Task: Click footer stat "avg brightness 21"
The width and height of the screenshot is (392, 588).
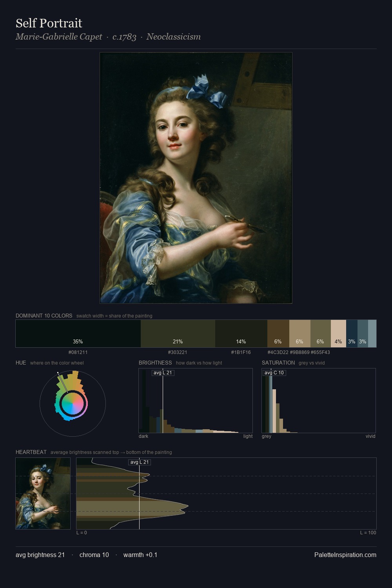Action: 40,555
